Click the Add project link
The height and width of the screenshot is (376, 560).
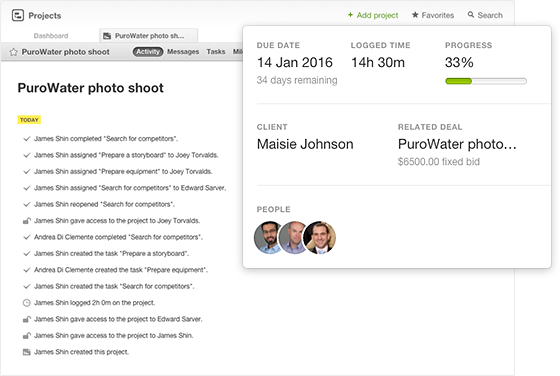pos(377,15)
